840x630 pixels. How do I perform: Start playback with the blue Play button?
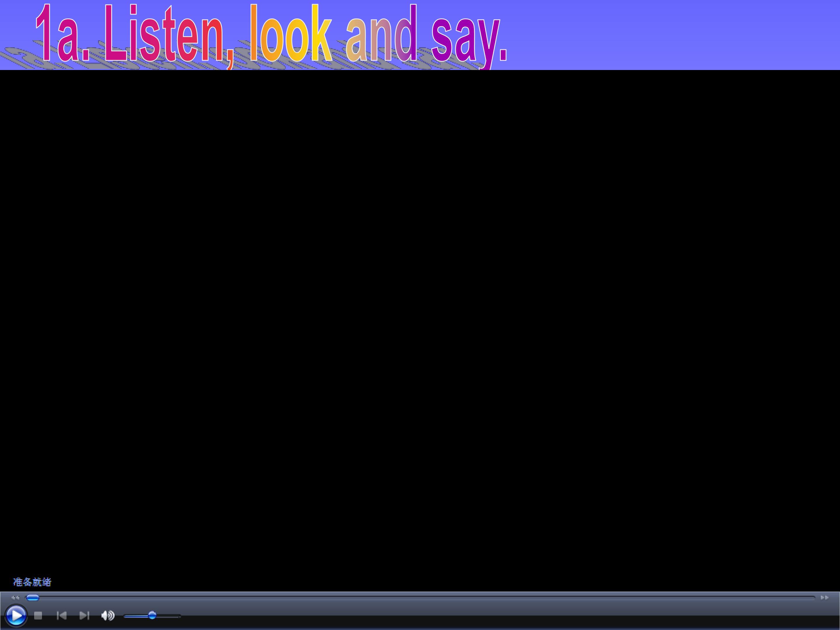pyautogui.click(x=16, y=615)
